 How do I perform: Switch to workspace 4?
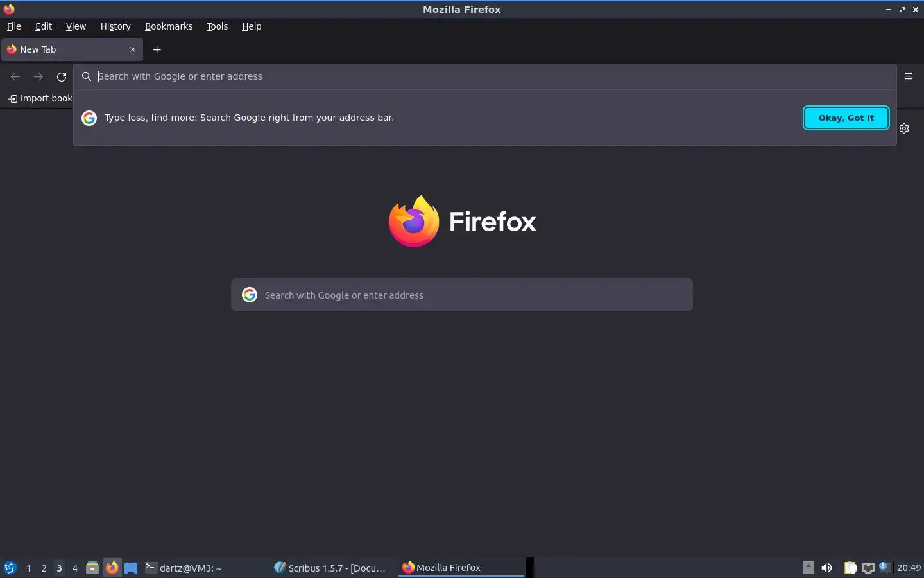click(74, 568)
